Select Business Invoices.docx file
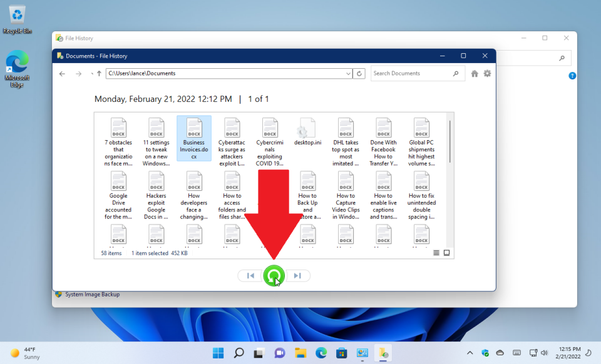This screenshot has width=601, height=364. pos(194,138)
